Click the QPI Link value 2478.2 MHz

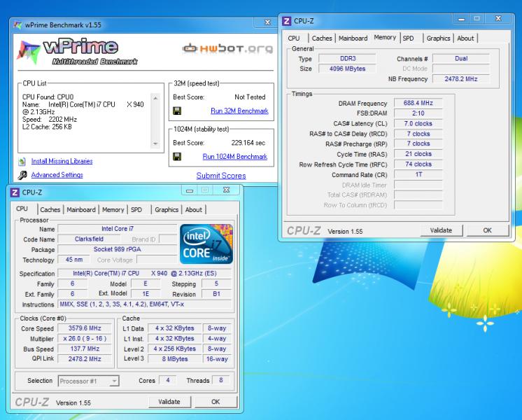point(85,358)
